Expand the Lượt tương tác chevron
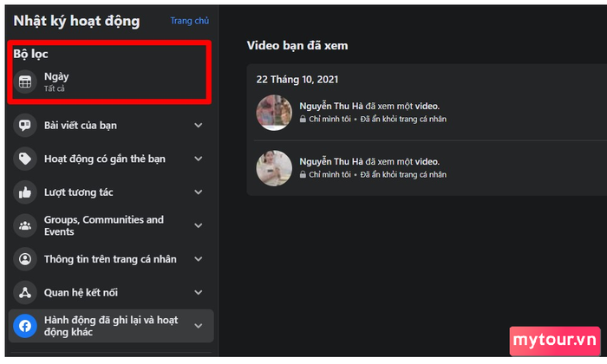 point(199,192)
